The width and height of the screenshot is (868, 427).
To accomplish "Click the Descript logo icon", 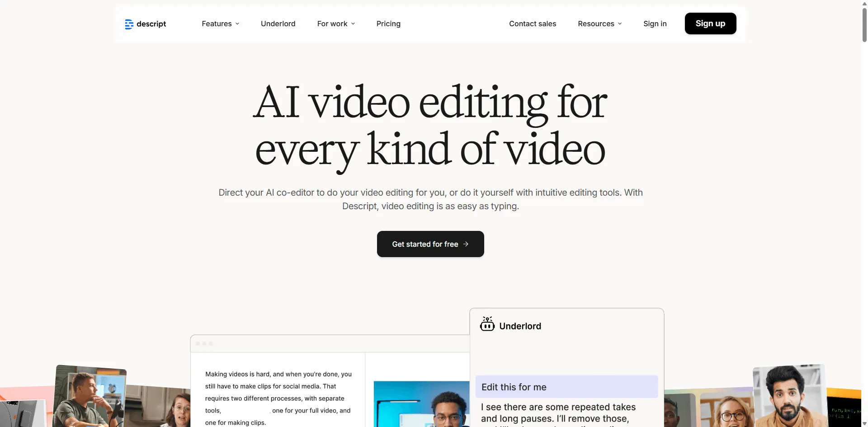I will (129, 24).
